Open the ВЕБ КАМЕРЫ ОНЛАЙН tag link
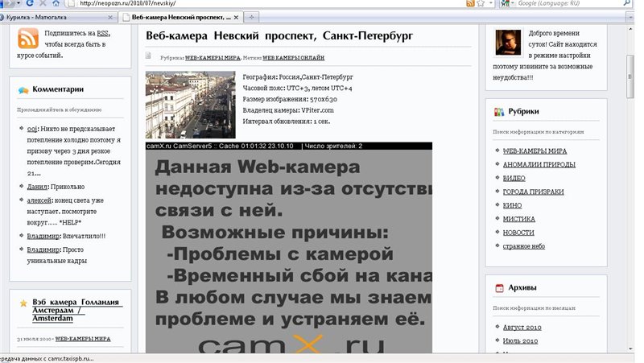The image size is (644, 363). [x=294, y=58]
